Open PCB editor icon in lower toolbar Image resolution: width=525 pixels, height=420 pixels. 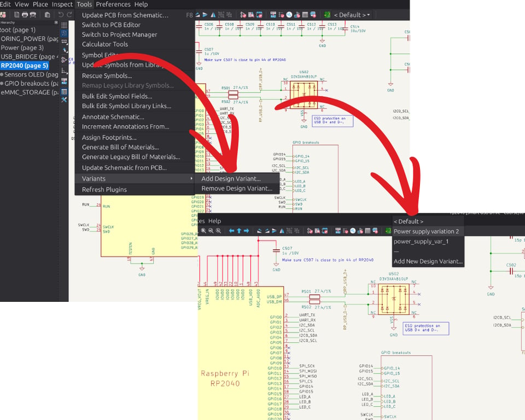(x=388, y=231)
